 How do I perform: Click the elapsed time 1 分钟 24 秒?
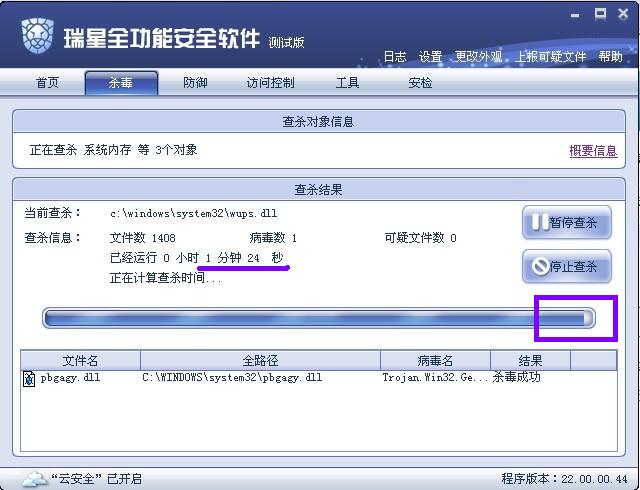point(244,258)
